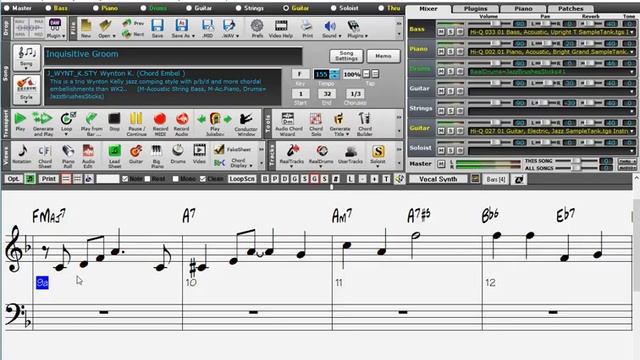This screenshot has width=640, height=360.
Task: Select the Soloist track radio button
Action: pos(333,8)
